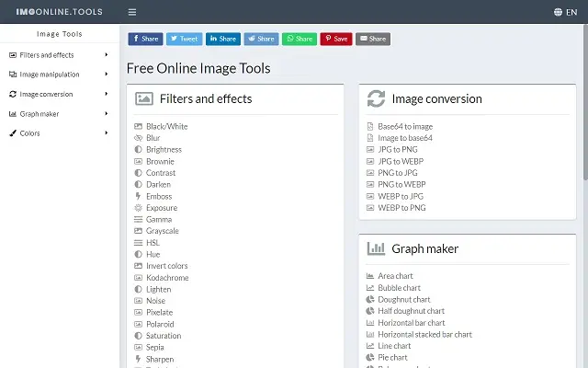Open the PNG to WEBP converter
The width and height of the screenshot is (588, 368).
(x=401, y=184)
